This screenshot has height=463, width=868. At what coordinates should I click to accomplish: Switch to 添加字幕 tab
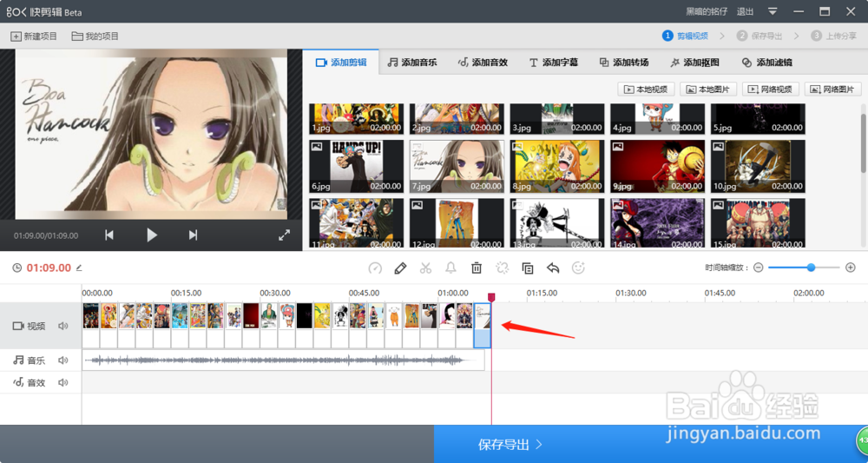(x=554, y=63)
